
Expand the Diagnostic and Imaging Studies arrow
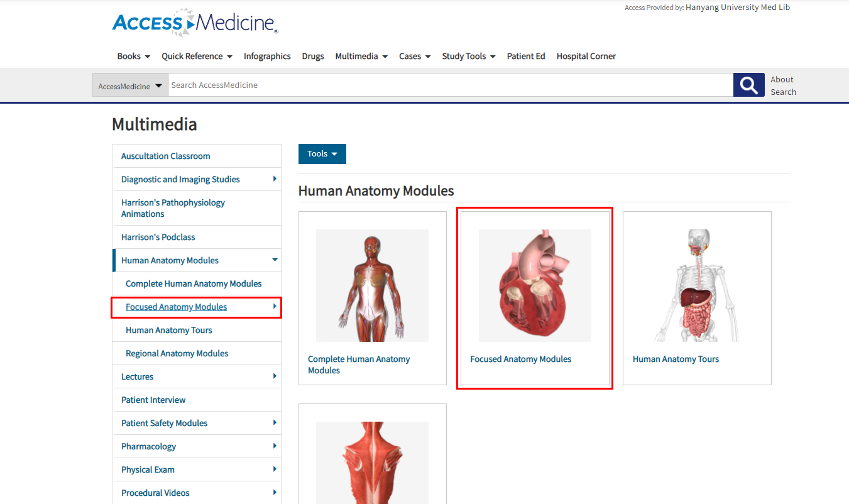click(x=275, y=179)
